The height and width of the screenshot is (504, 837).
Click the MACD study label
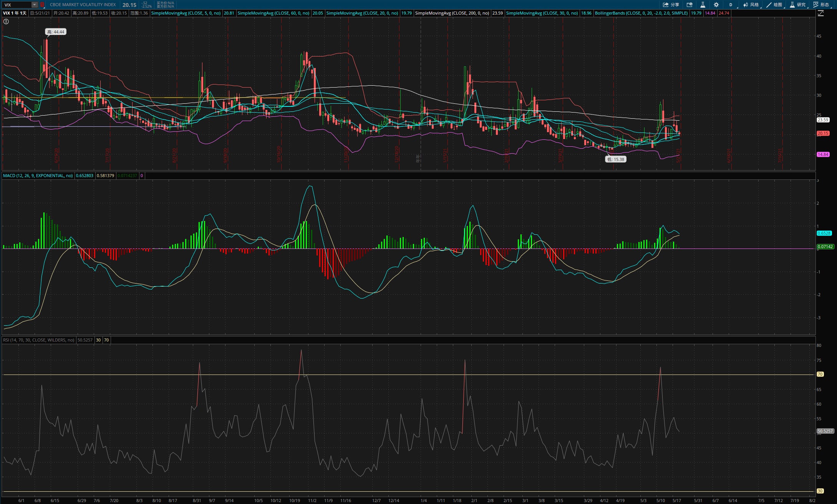coord(38,176)
